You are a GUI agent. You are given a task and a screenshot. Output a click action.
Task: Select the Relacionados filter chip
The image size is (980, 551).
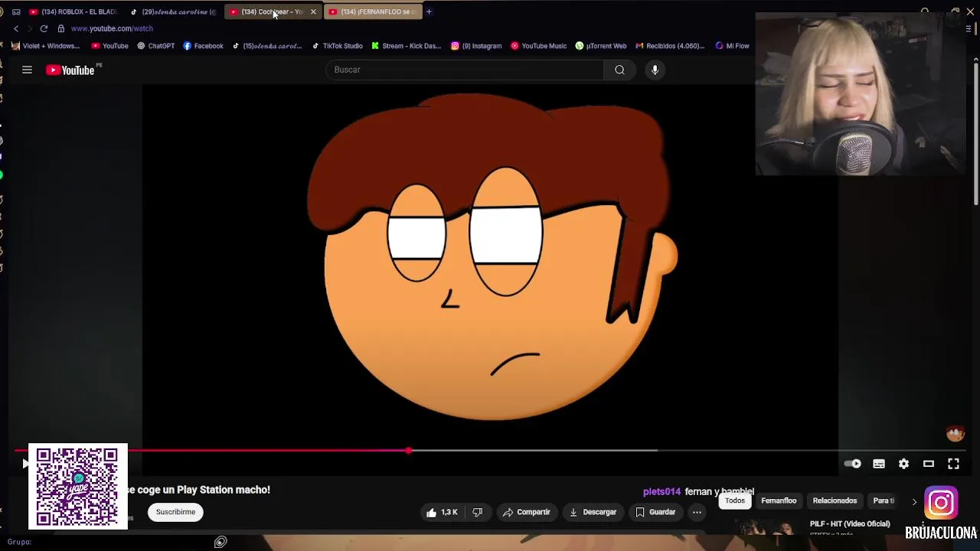pos(835,500)
